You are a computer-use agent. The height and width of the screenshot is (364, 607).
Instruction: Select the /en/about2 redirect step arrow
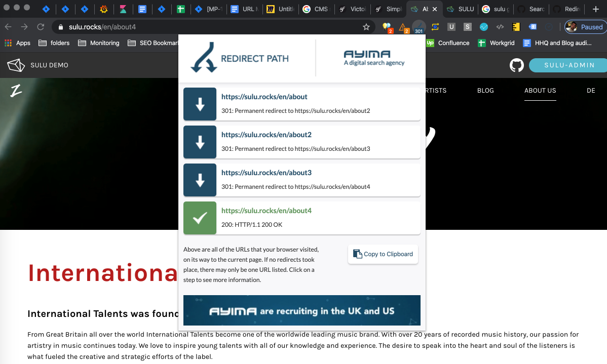point(200,142)
